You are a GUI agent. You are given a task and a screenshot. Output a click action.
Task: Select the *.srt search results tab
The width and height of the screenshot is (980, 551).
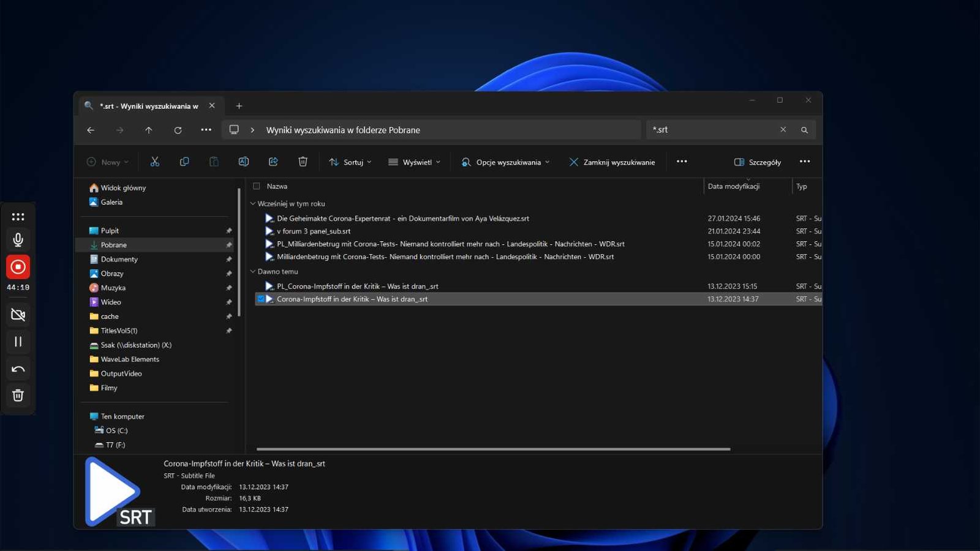click(x=149, y=106)
